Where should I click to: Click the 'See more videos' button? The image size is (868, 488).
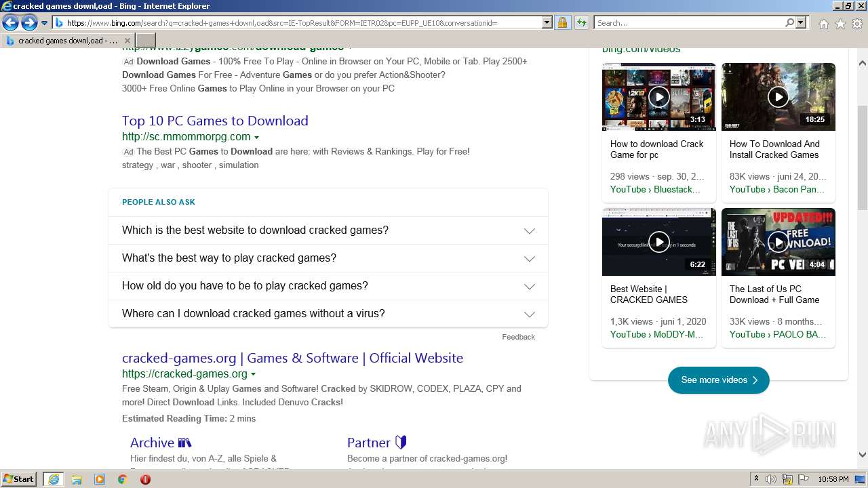718,380
